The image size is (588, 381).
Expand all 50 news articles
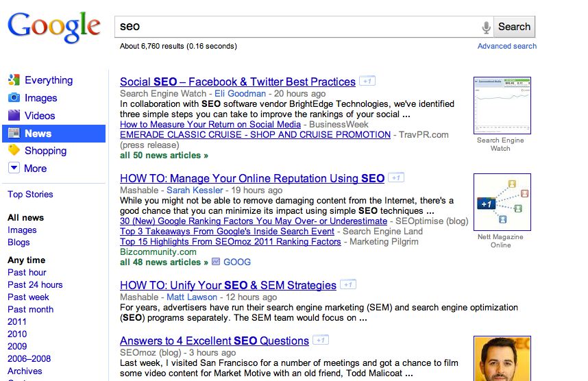coord(164,156)
